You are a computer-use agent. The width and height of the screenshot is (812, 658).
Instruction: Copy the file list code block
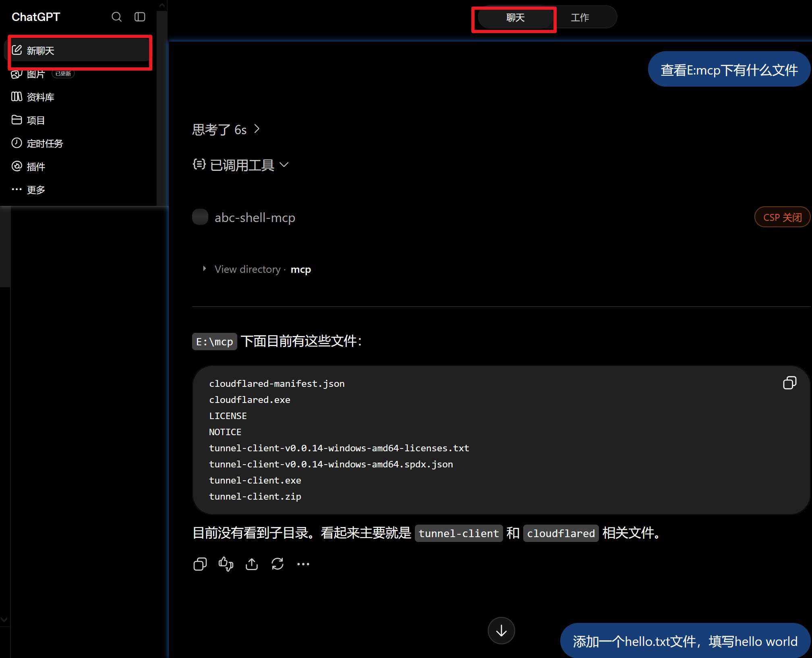(x=789, y=383)
